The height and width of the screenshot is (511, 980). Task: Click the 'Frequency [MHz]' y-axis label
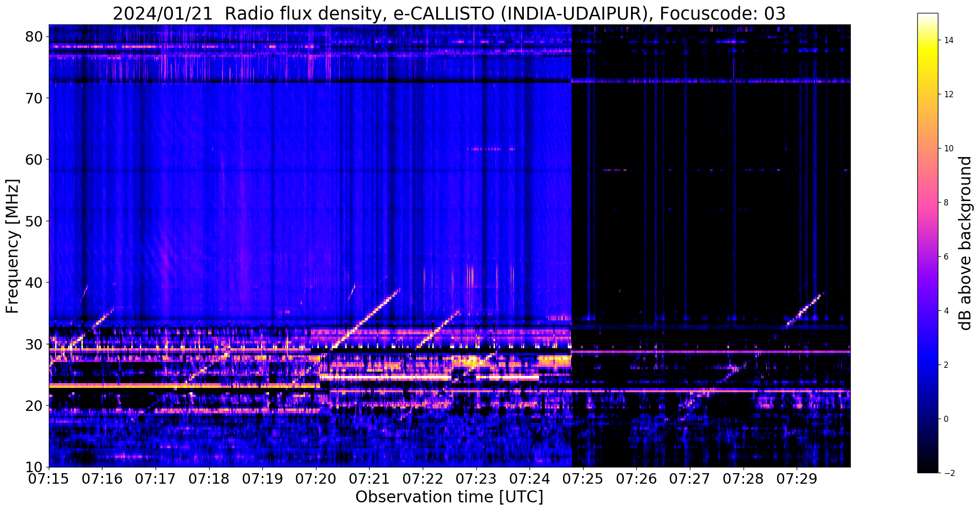[13, 246]
